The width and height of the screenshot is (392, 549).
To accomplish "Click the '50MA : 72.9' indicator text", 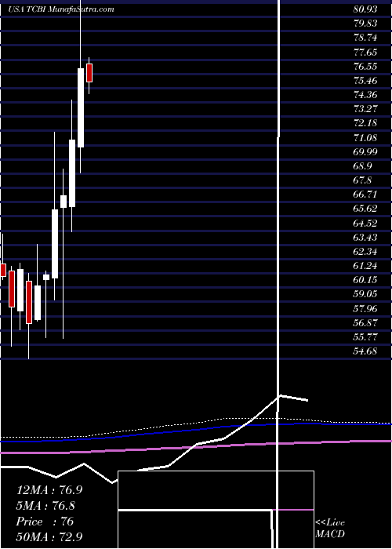I will tap(49, 536).
